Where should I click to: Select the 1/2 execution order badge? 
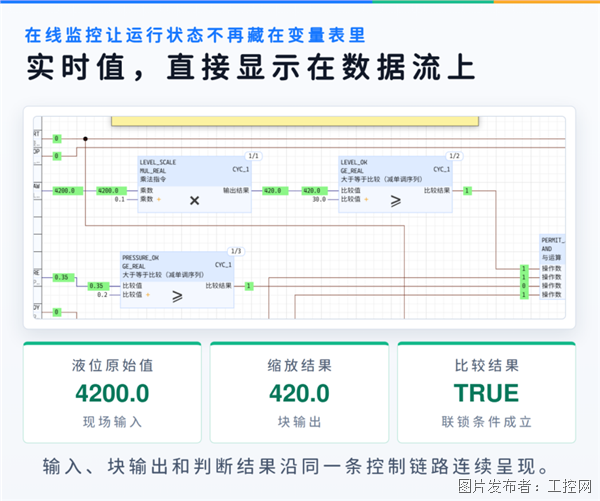(454, 156)
